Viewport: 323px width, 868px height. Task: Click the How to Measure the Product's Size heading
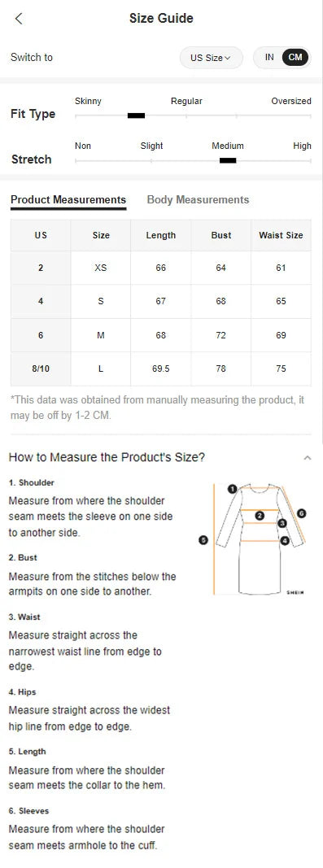point(107,457)
